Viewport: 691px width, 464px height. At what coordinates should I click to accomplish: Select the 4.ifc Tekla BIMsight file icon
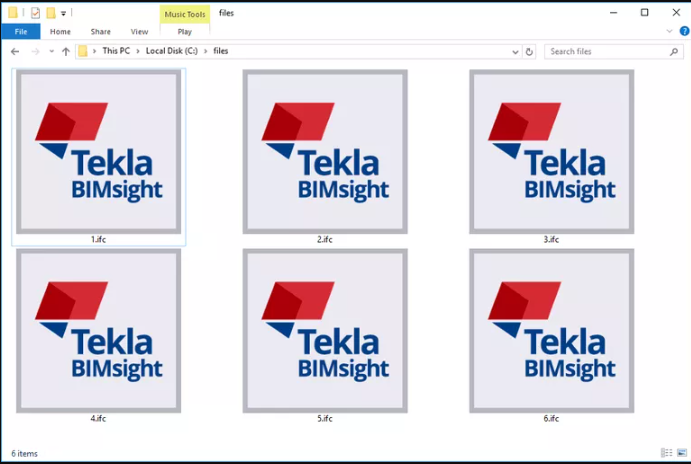99,330
